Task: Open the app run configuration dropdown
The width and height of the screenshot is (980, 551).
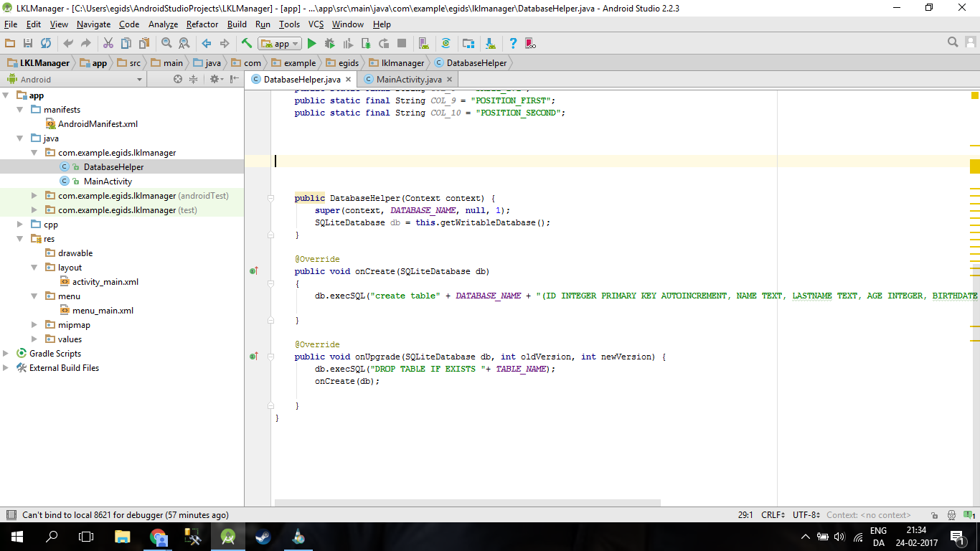Action: pyautogui.click(x=280, y=44)
